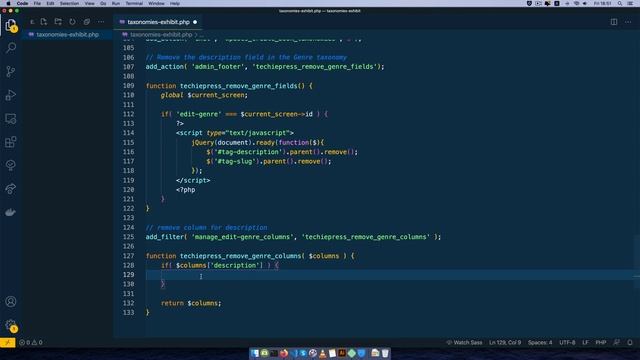This screenshot has height=360, width=640.
Task: Open the Terminal menu
Action: pos(134,3)
